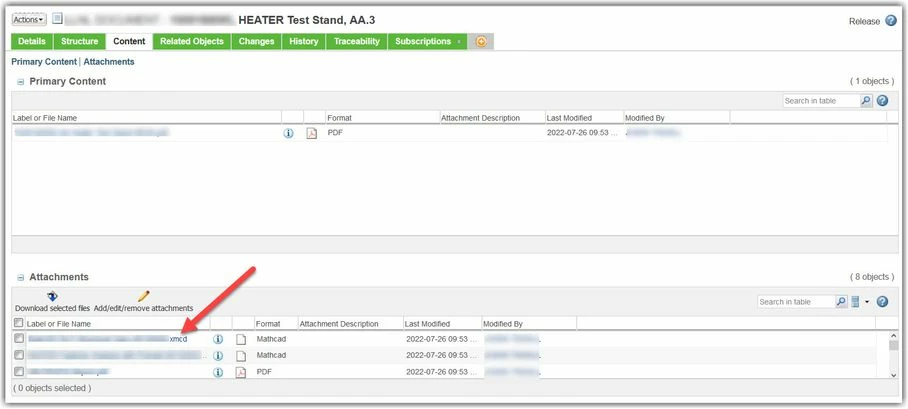Open the .xmcd attachment file link
The height and width of the screenshot is (409, 908).
[108, 339]
